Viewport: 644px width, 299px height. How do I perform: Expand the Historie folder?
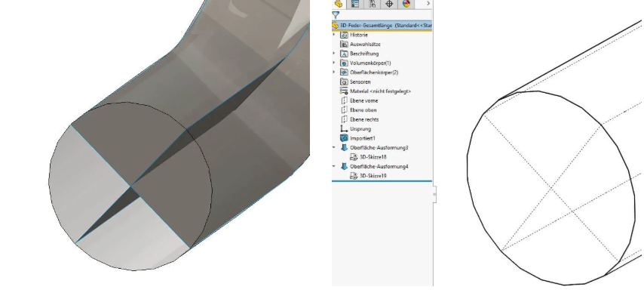tap(334, 35)
